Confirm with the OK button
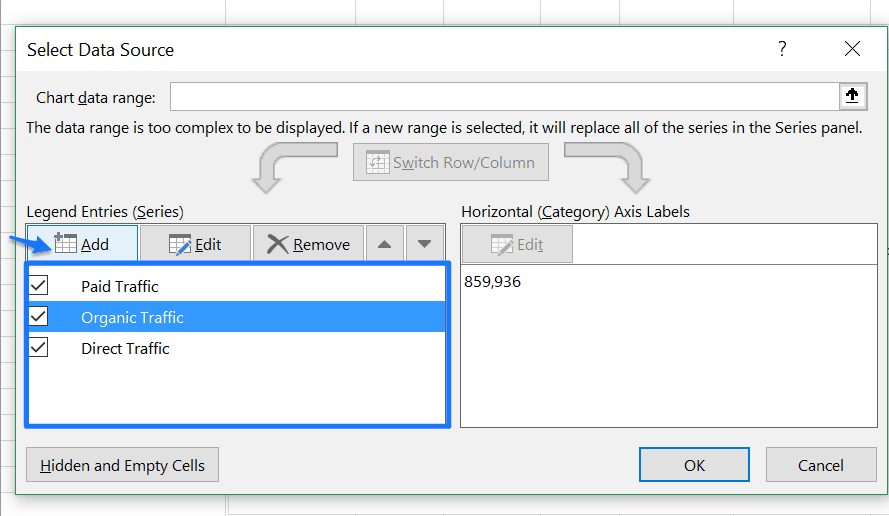Screen dimensions: 889x516 [x=694, y=465]
